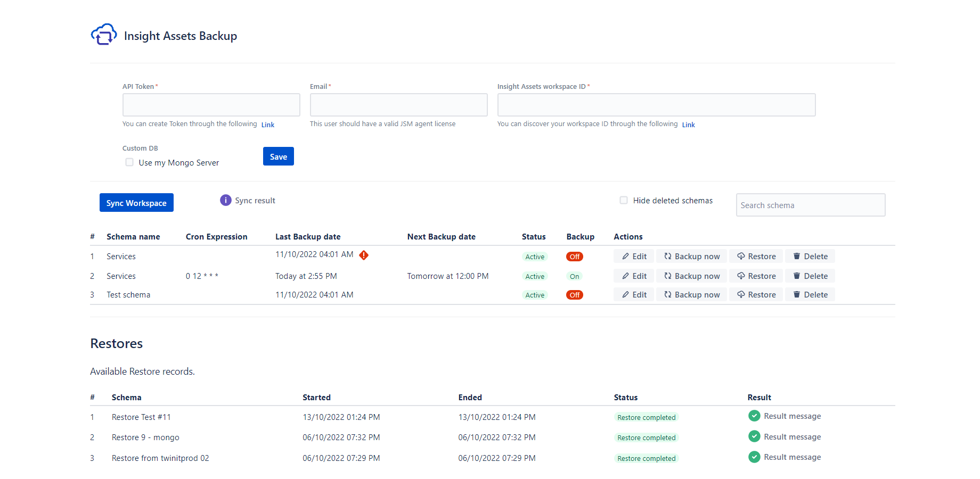Delete the Test schema
Screen dimensions: 980x479
[x=810, y=295]
